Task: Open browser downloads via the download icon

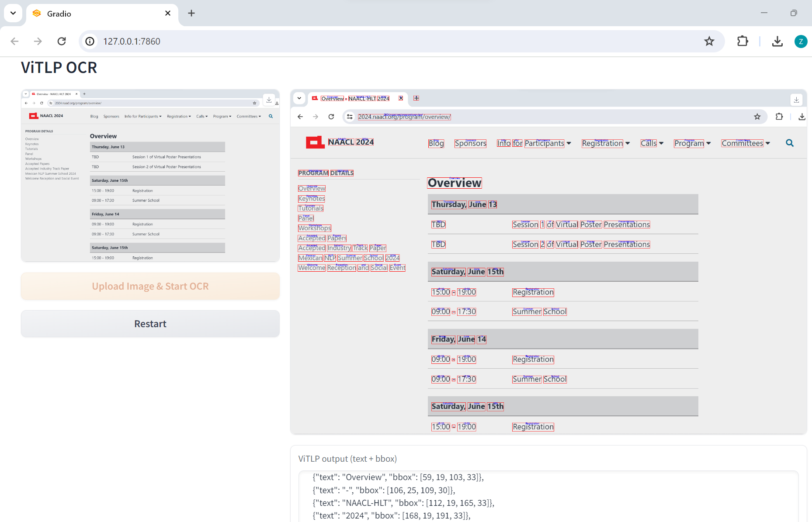Action: (777, 41)
